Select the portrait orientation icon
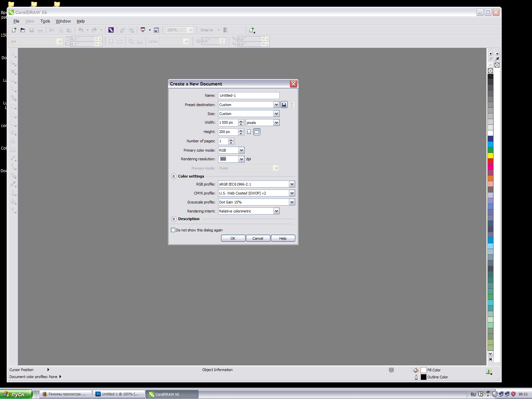The image size is (532, 399). [x=249, y=132]
